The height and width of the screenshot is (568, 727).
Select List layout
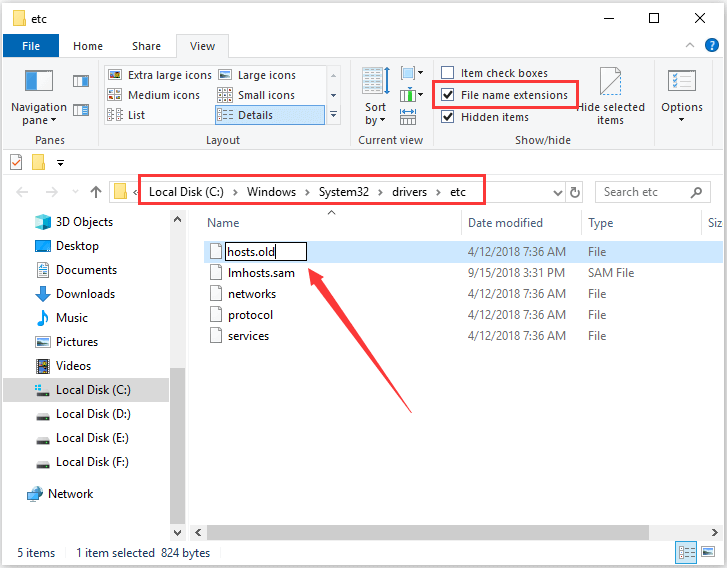point(126,115)
